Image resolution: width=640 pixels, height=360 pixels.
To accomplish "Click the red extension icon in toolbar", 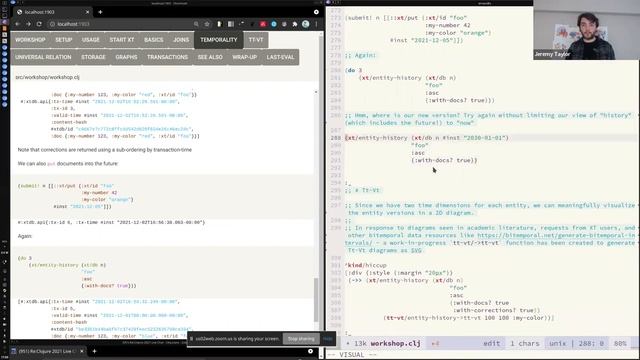I will tap(263, 24).
